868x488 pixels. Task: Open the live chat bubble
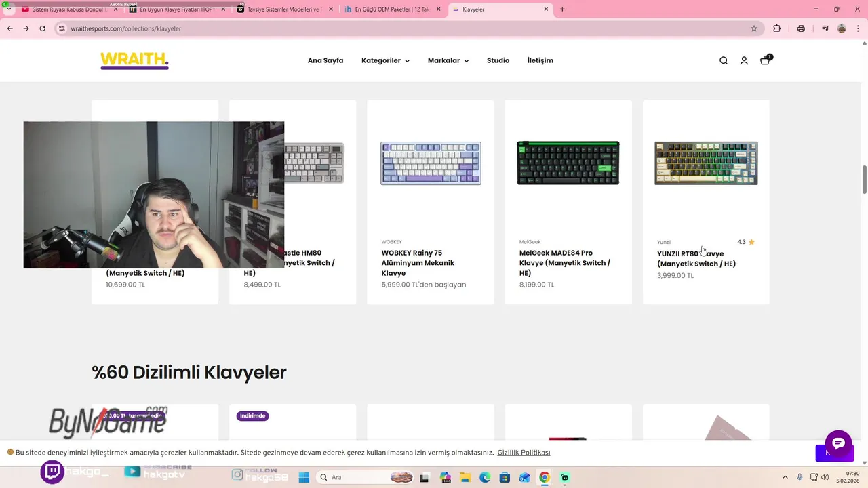pyautogui.click(x=838, y=443)
